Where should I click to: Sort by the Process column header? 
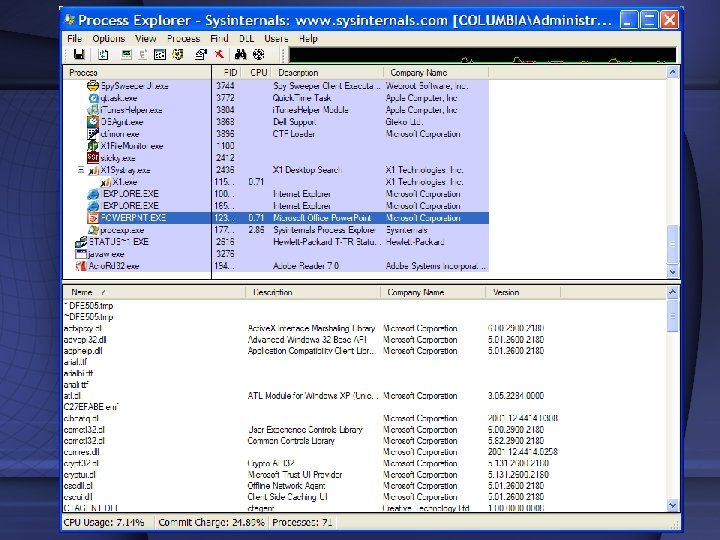click(x=137, y=73)
